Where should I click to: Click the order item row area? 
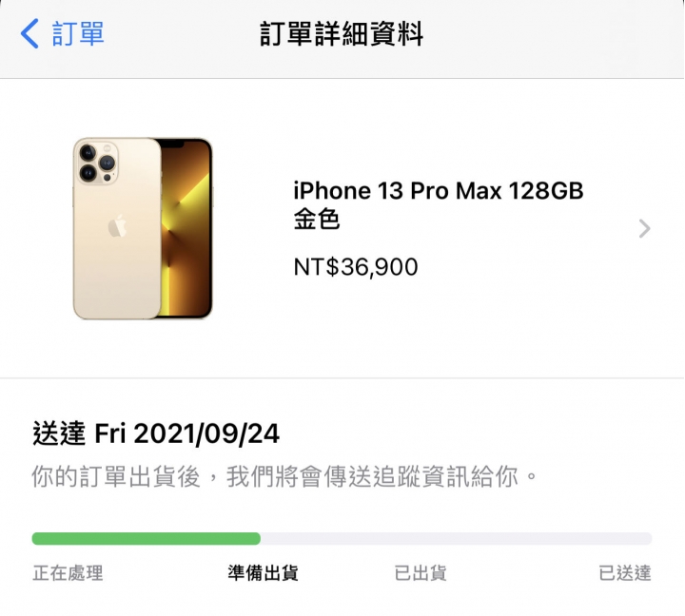(x=342, y=228)
